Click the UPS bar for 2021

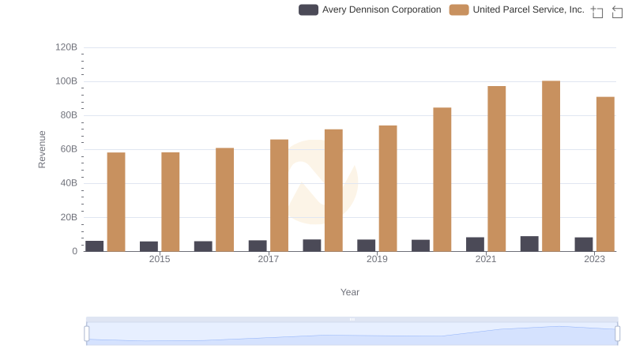[x=497, y=169]
